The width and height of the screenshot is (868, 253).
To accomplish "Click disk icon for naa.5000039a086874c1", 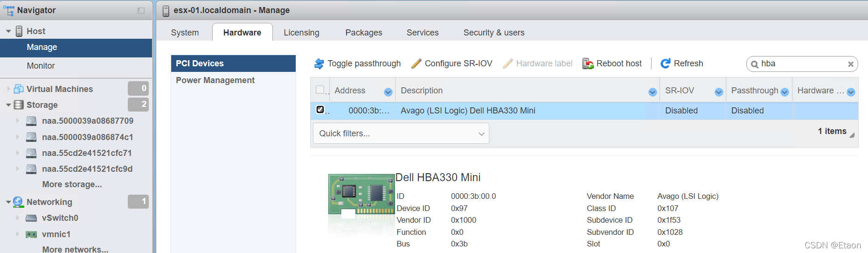I will click(31, 137).
